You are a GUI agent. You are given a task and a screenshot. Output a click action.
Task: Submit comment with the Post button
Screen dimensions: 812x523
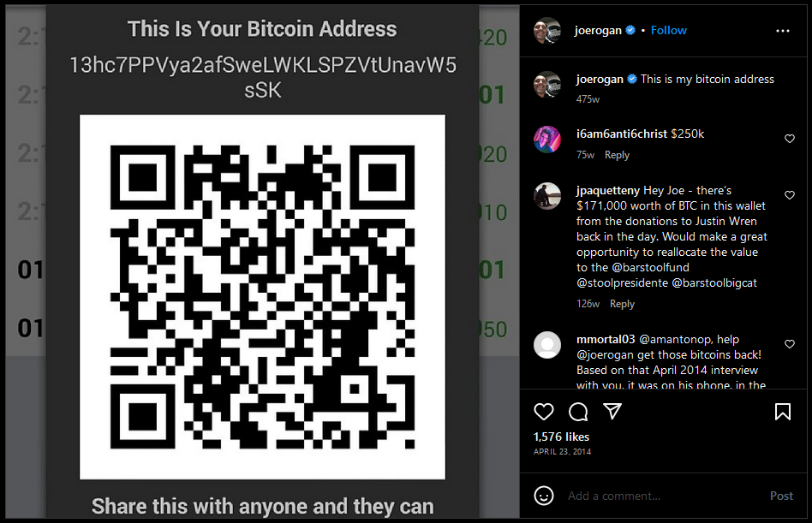point(781,496)
